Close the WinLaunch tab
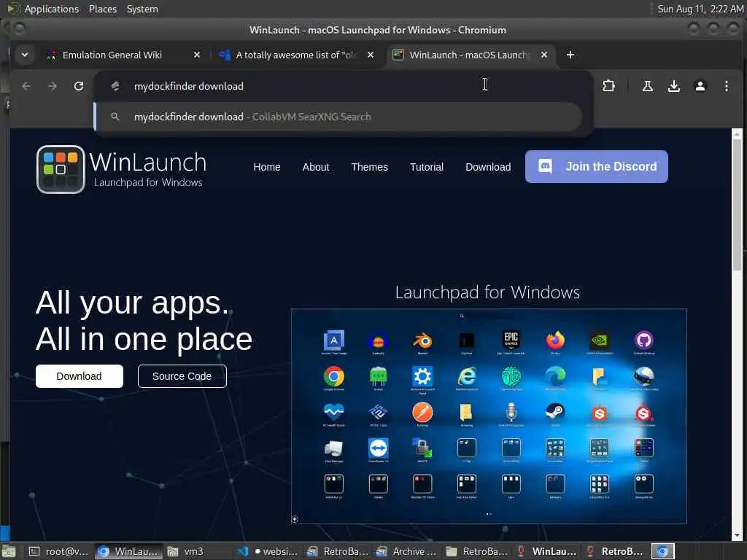This screenshot has width=747, height=560. pos(544,55)
